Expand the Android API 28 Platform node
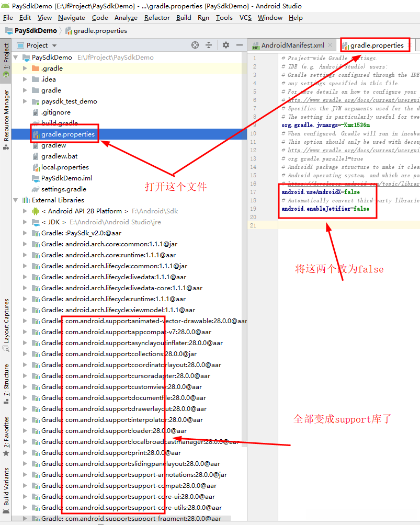Viewport: 420px width, 525px height. click(x=25, y=211)
